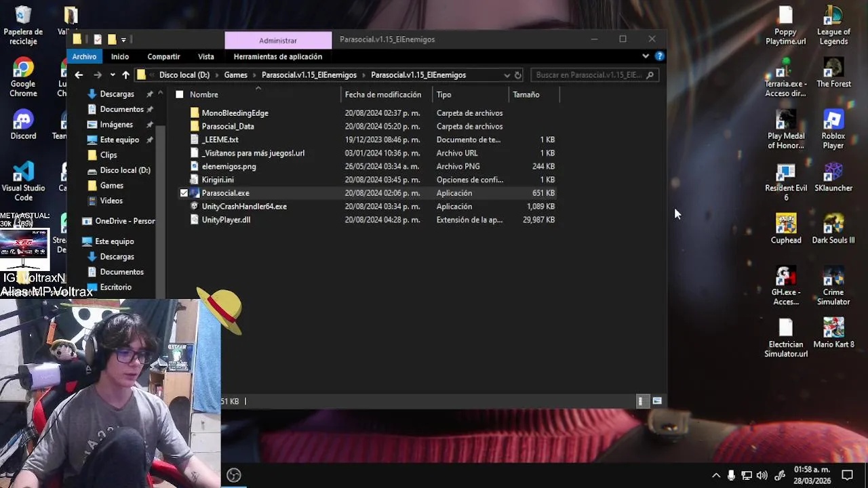Launch Crime Simulator desktop icon
This screenshot has width=868, height=488.
833,286
